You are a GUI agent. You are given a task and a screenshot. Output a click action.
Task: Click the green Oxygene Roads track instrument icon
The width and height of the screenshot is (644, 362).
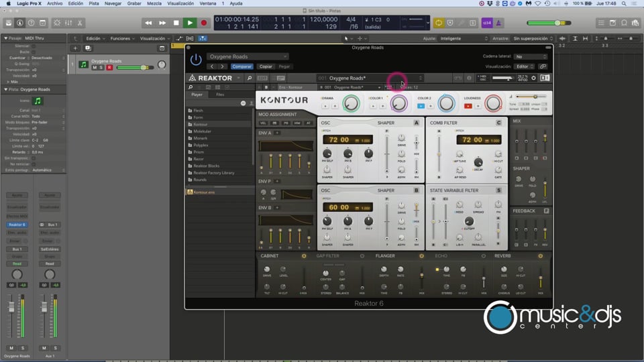click(x=83, y=64)
